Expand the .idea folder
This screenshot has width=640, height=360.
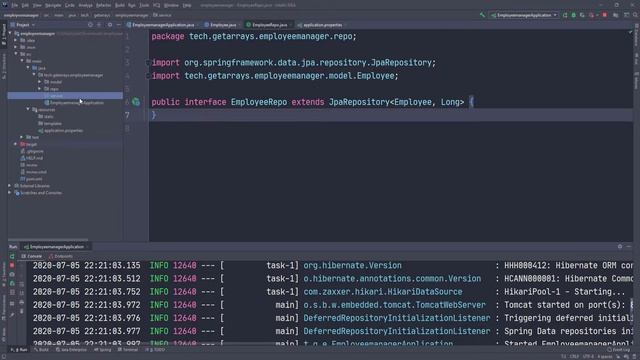16,40
